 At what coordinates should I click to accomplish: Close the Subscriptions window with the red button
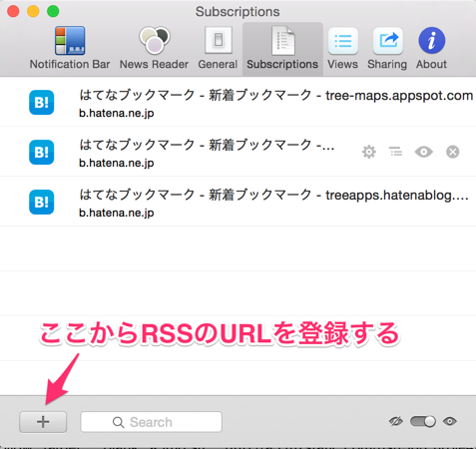coord(13,11)
